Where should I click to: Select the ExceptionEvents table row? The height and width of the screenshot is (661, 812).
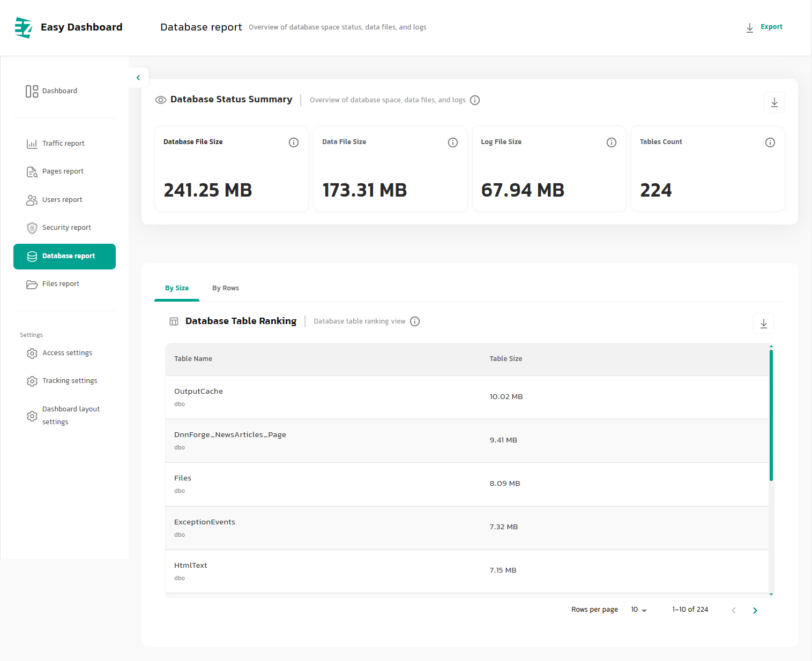(x=467, y=528)
